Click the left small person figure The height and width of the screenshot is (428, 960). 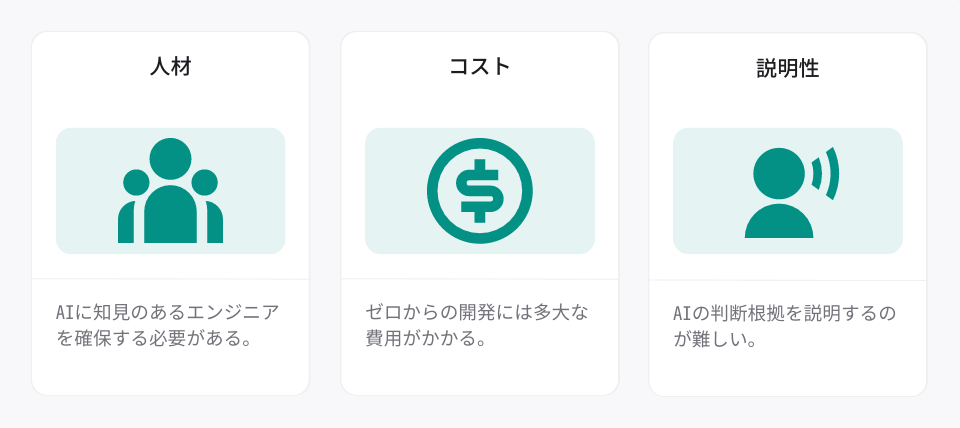point(131,206)
